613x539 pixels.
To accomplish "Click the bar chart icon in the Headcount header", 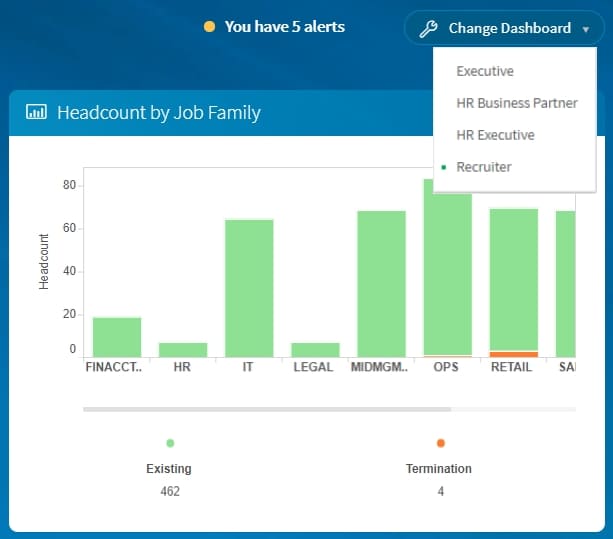I will click(36, 112).
